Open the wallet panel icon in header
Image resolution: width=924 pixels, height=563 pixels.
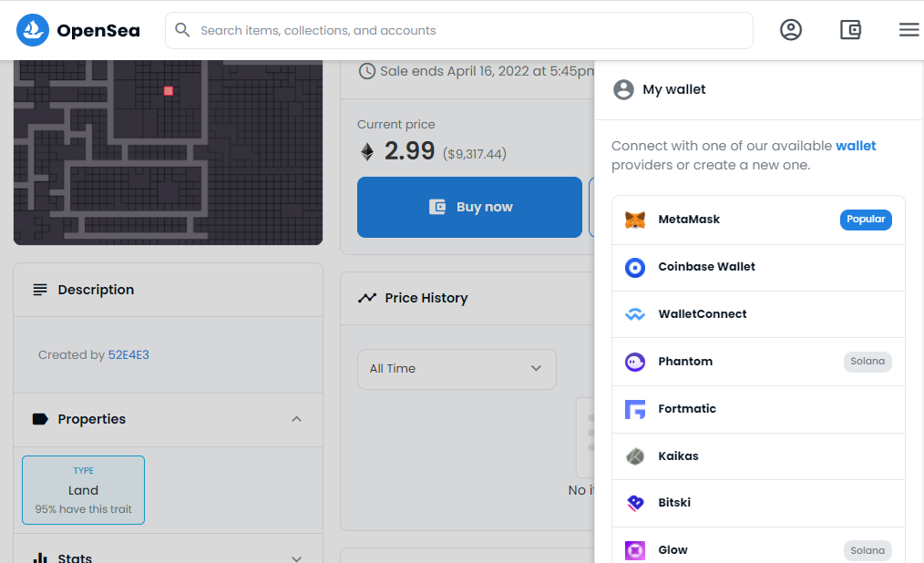(x=849, y=29)
